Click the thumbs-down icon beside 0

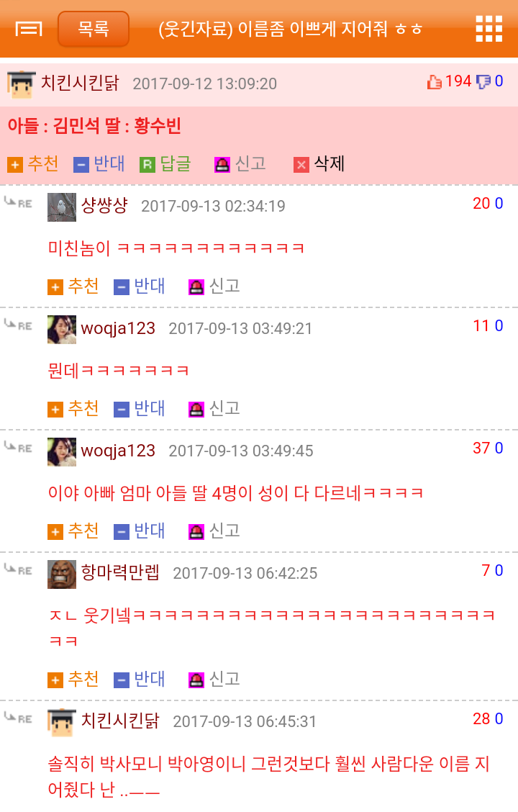click(483, 82)
